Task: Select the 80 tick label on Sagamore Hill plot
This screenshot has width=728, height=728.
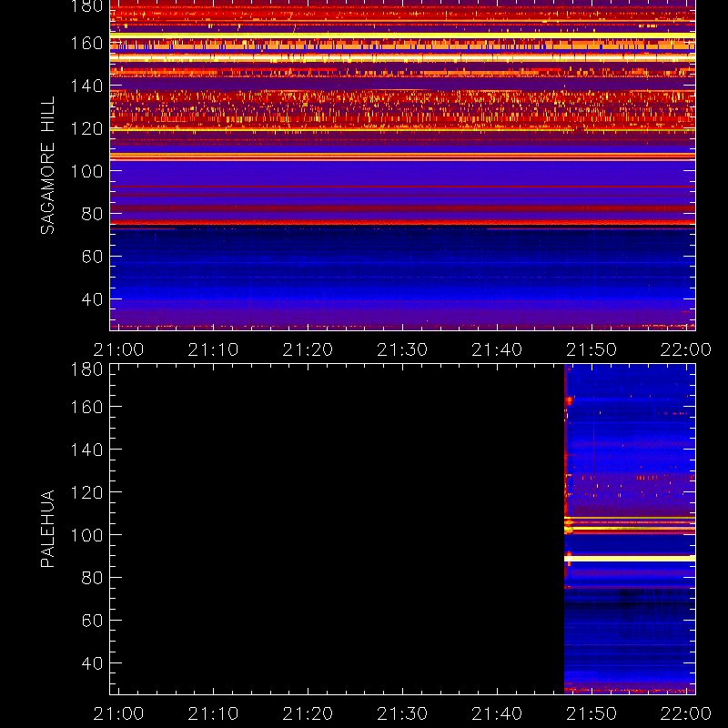Action: coord(92,214)
